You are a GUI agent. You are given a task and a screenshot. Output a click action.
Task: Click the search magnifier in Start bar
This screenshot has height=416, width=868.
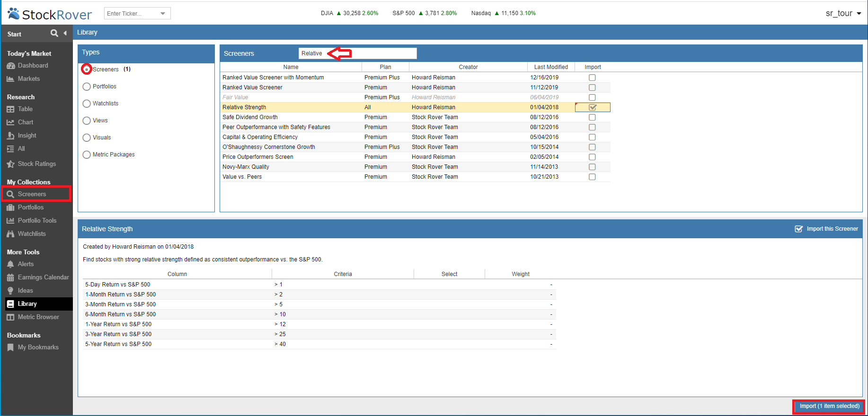point(54,33)
